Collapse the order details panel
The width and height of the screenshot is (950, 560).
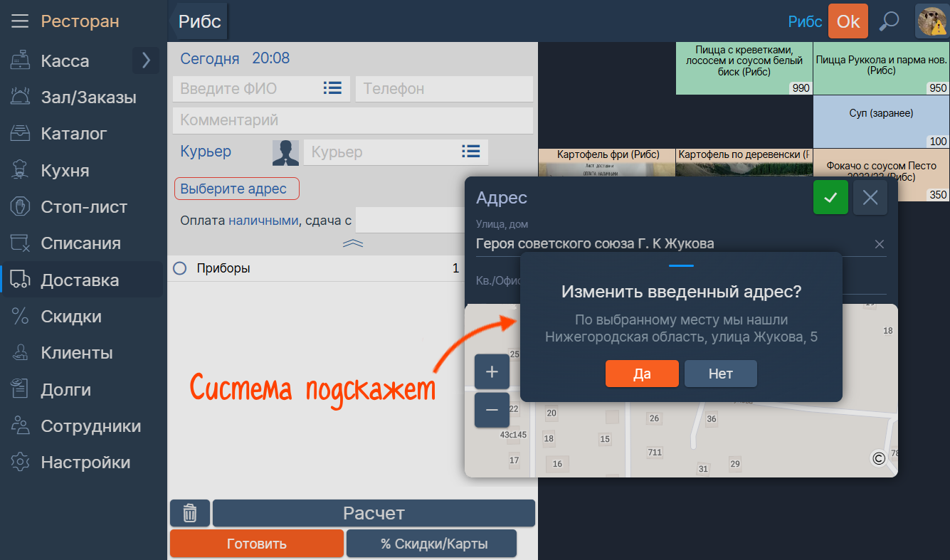click(x=353, y=243)
